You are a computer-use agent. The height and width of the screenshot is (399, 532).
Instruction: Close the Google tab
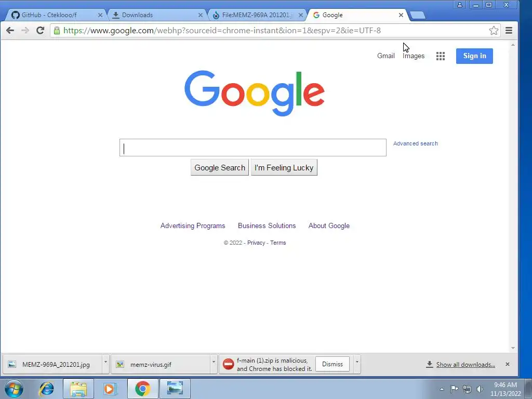pyautogui.click(x=401, y=15)
